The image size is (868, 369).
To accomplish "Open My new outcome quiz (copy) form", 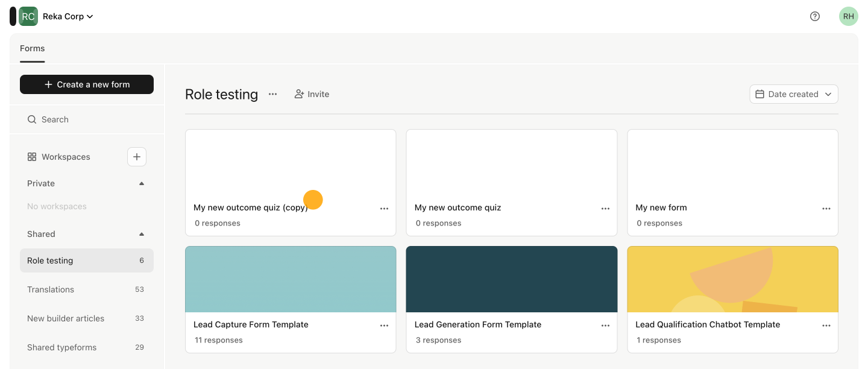I will coord(291,183).
